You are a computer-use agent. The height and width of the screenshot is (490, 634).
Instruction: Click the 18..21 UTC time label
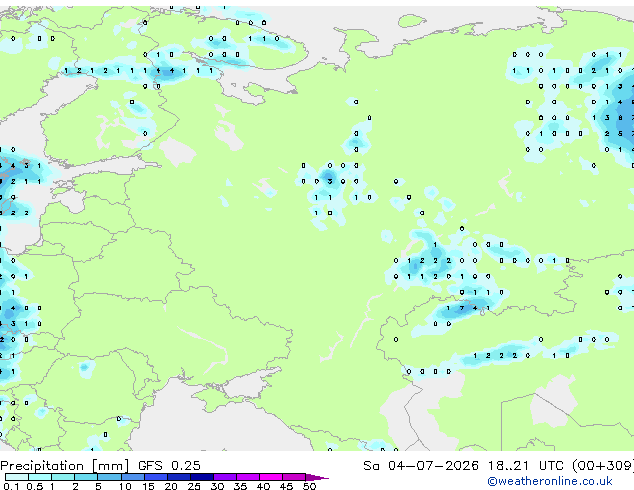tap(525, 466)
